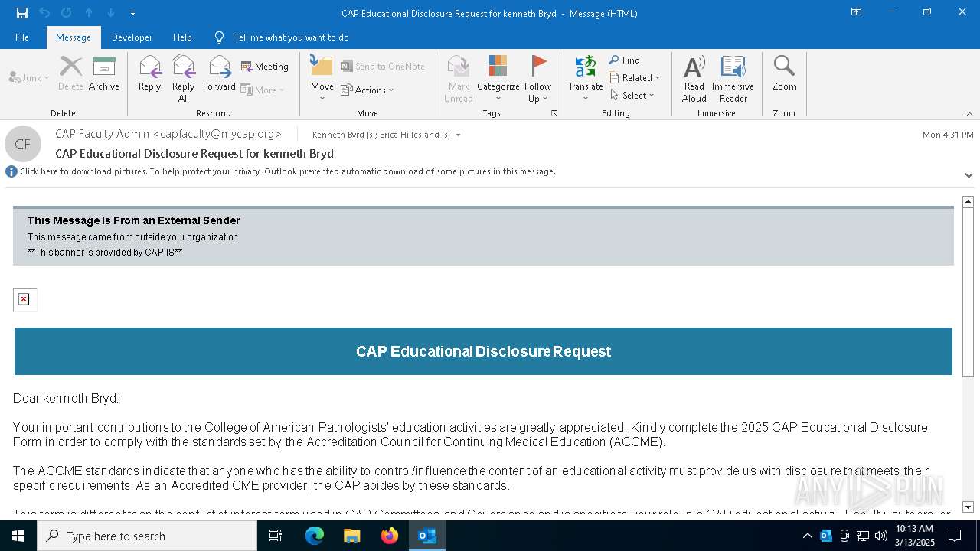Viewport: 980px width, 551px height.
Task: Find text in the message
Action: pos(626,60)
